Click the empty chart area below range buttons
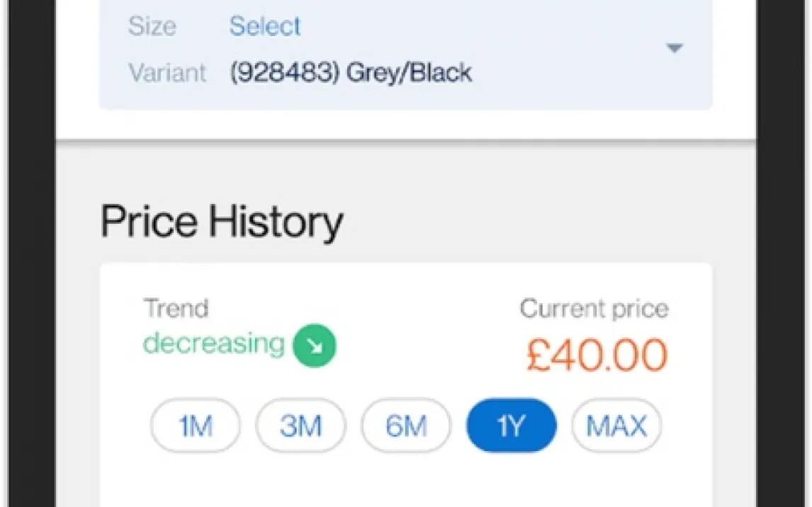 [405, 482]
